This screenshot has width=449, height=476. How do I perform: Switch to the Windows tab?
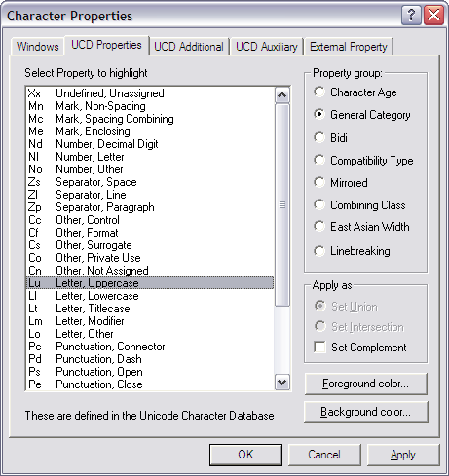coord(38,47)
